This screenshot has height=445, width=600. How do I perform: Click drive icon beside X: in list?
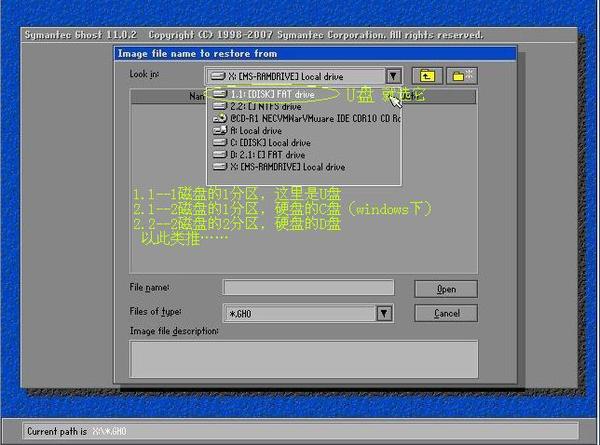tap(220, 167)
